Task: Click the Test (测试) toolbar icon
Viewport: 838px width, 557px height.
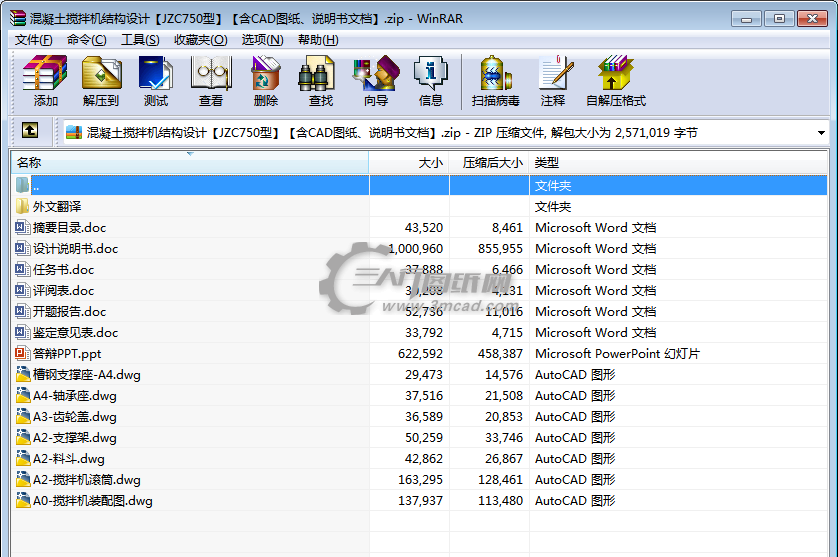Action: coord(156,73)
